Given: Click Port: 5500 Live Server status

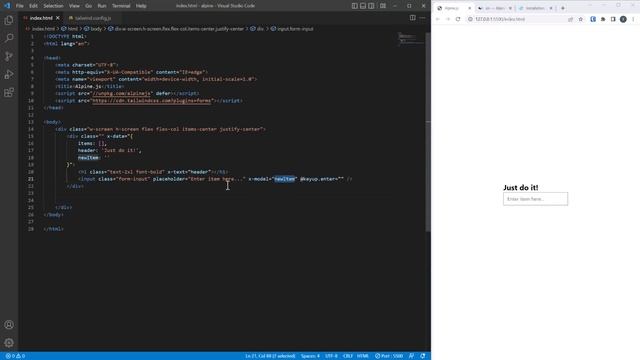Looking at the screenshot, I should (389, 356).
